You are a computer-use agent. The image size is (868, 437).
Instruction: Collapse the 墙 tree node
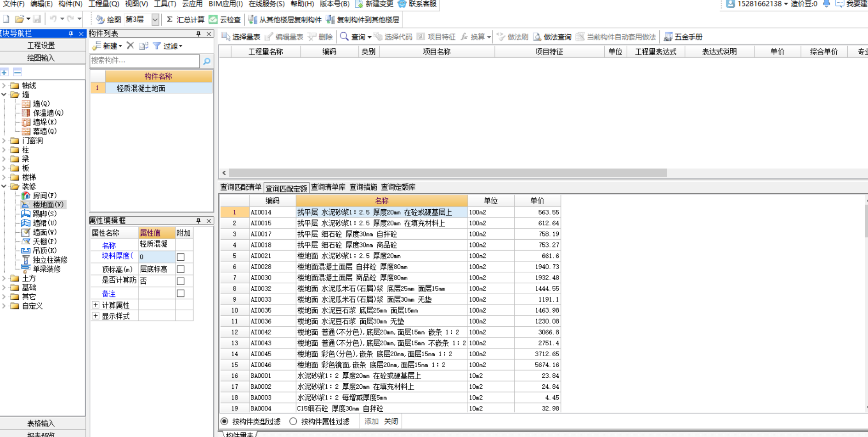4,95
